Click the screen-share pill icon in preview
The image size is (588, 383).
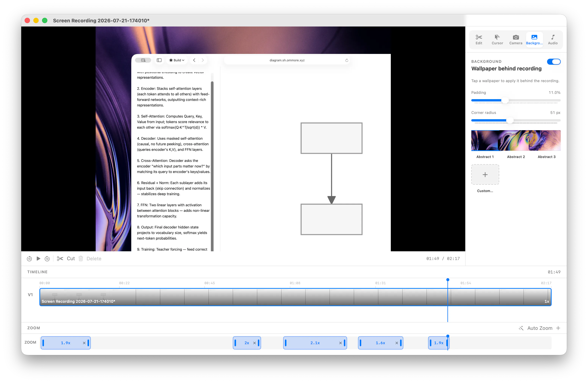coord(143,60)
